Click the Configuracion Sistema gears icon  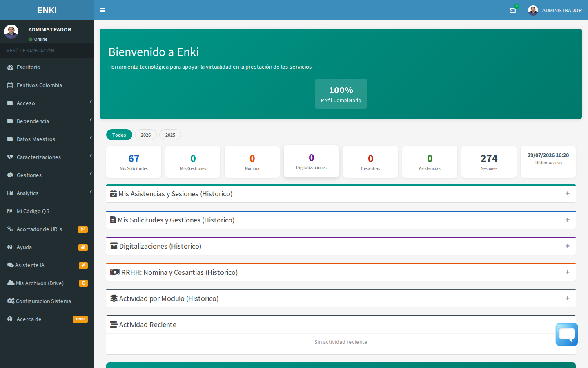[11, 301]
